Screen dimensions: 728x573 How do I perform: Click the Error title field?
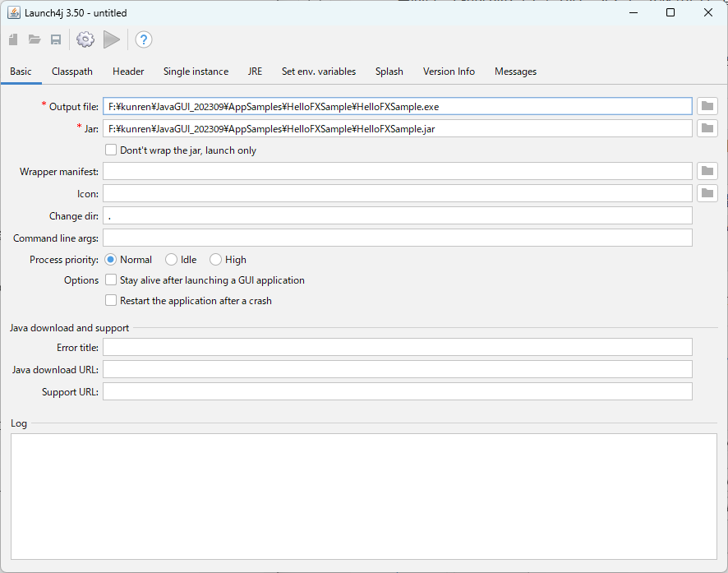[x=398, y=347]
